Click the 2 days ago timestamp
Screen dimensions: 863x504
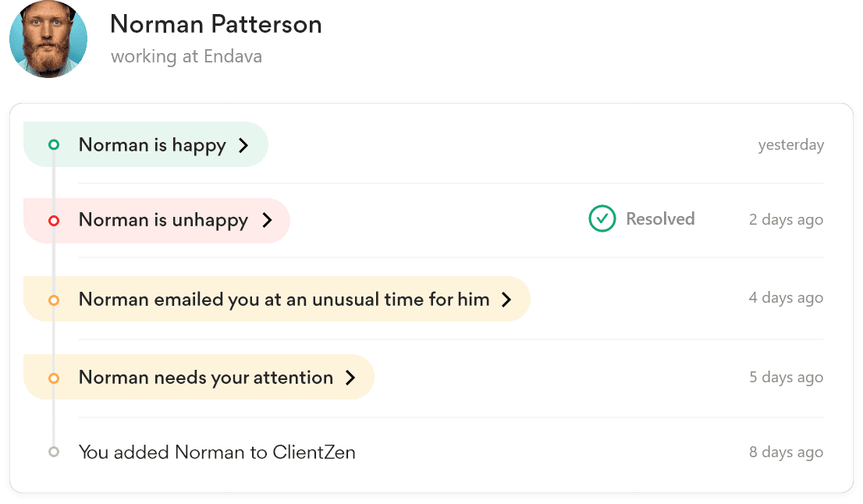tap(786, 220)
